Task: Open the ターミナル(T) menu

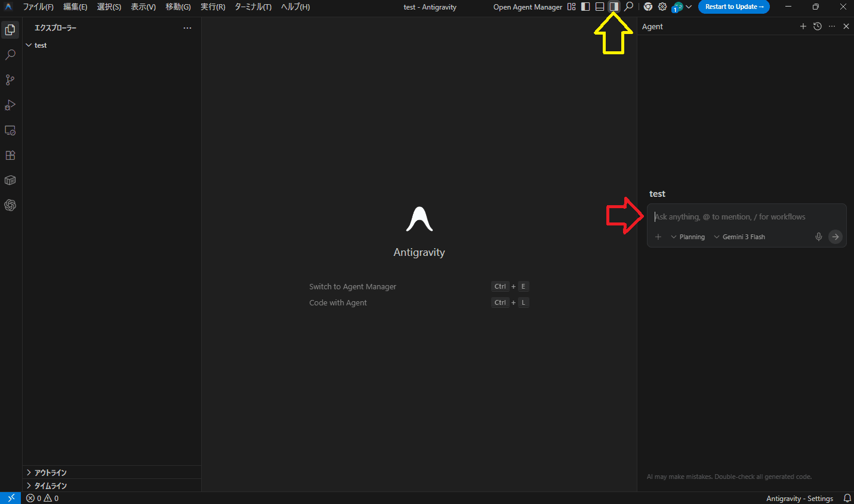Action: (253, 7)
